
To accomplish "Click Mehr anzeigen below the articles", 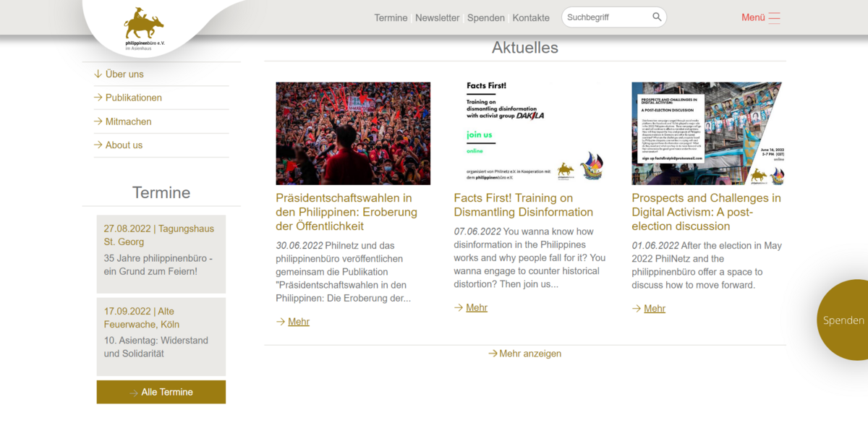I will pyautogui.click(x=524, y=354).
